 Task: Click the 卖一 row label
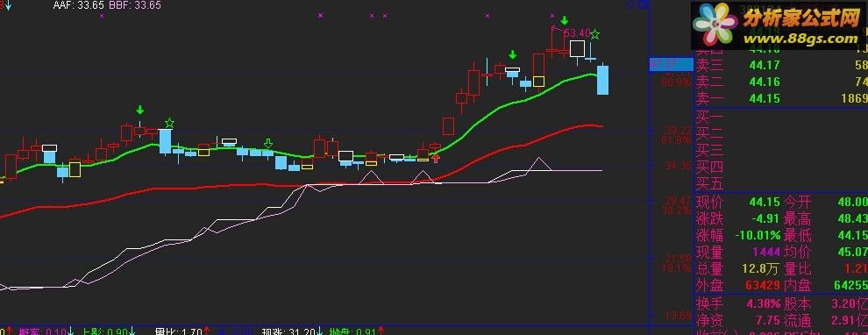tap(709, 98)
